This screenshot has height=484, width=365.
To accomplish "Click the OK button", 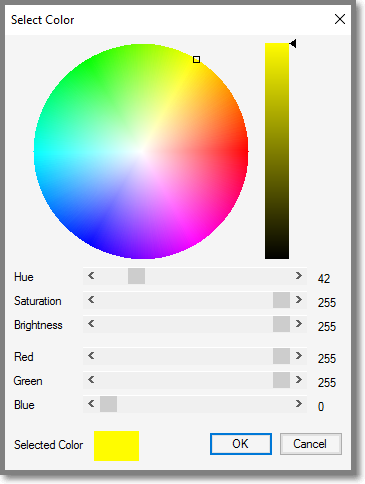I will [x=241, y=444].
